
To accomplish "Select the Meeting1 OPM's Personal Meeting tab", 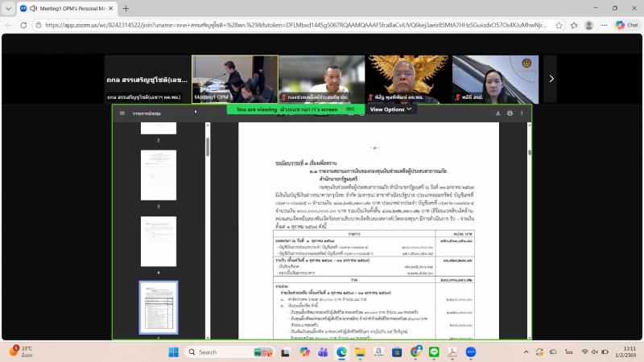I will 67,8.
